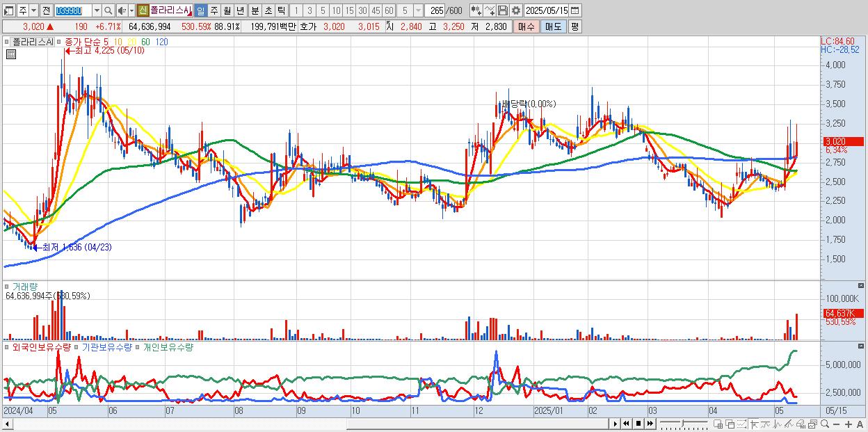Click the speaker sound icon
Image resolution: width=868 pixels, height=432 pixels.
click(x=122, y=10)
